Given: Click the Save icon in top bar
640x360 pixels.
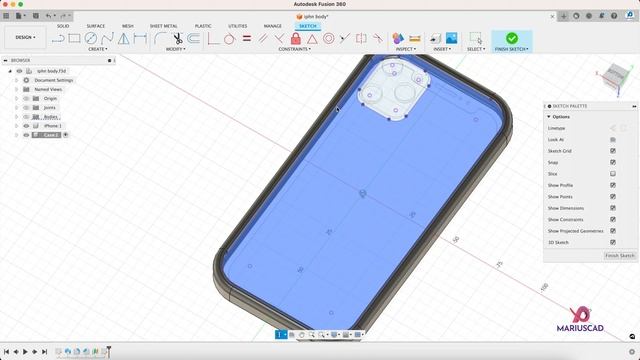Looking at the screenshot, I should (x=36, y=16).
